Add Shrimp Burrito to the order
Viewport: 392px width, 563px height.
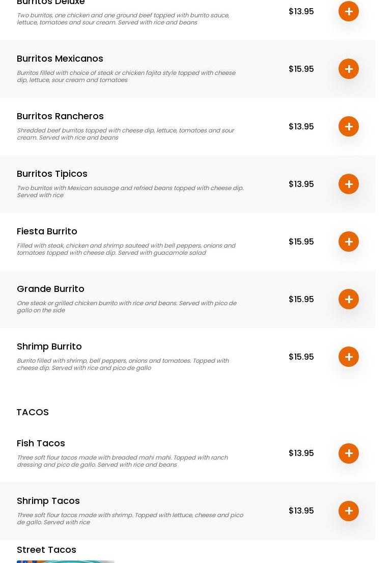[x=349, y=357]
